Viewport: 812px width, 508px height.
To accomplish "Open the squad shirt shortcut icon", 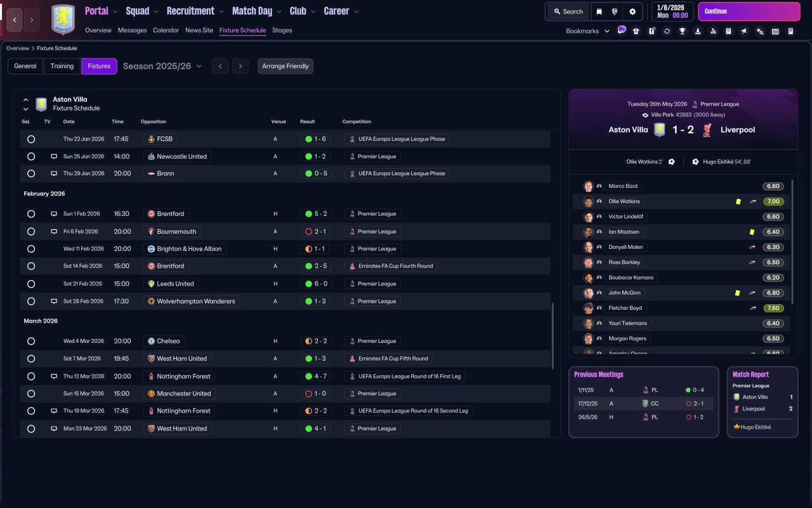I will (636, 31).
